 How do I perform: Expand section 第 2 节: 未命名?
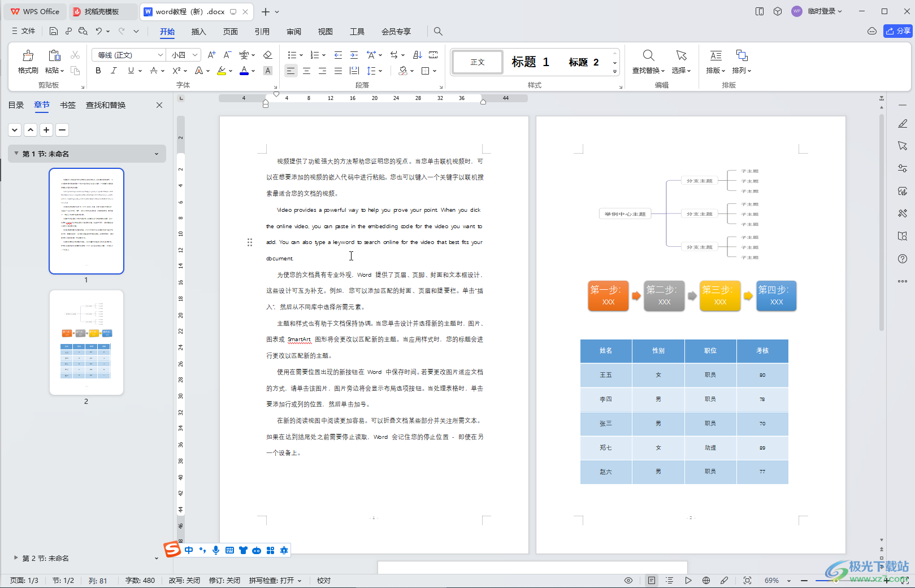click(16, 557)
